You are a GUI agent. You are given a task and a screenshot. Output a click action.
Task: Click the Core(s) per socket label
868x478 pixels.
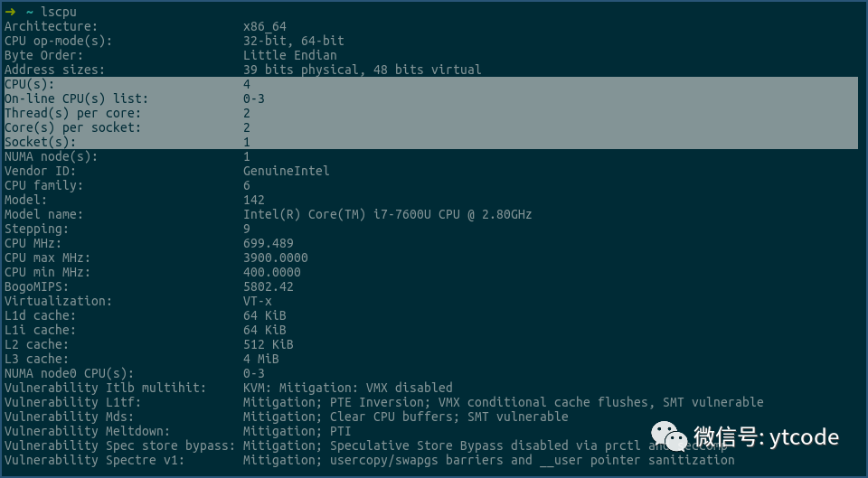point(72,127)
